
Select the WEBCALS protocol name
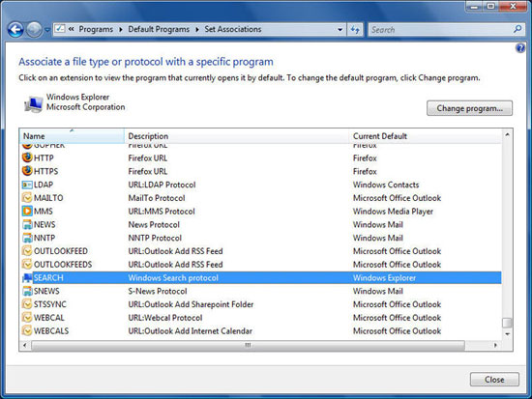click(x=51, y=330)
